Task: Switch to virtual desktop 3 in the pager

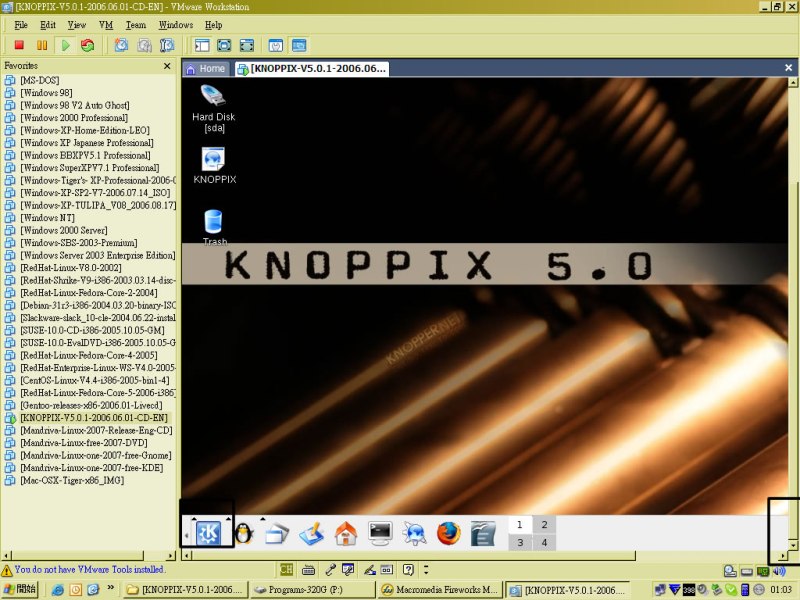Action: pos(520,542)
